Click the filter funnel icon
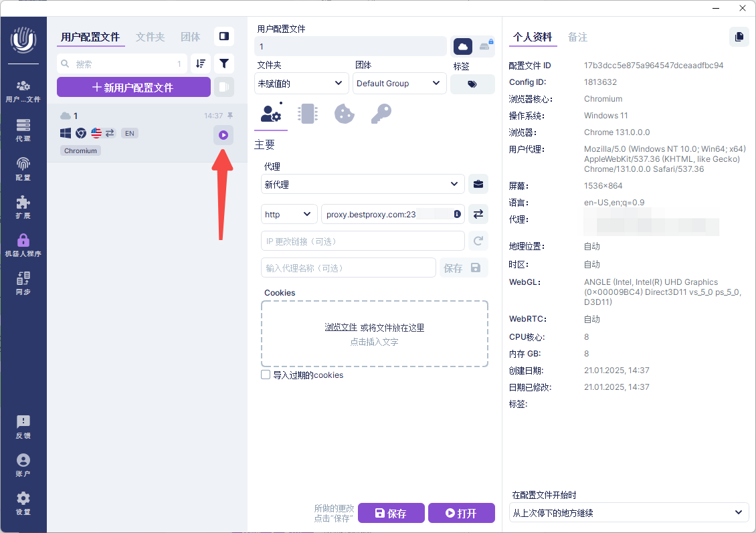This screenshot has height=533, width=756. tap(224, 64)
